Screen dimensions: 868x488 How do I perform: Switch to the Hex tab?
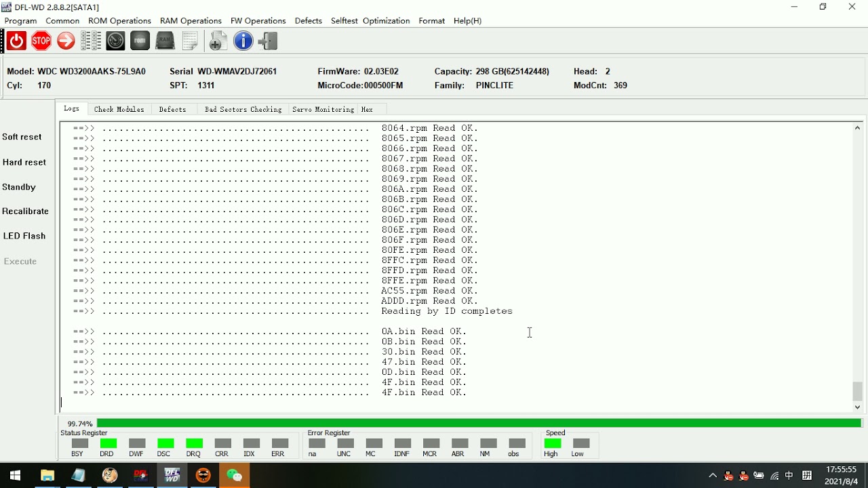coord(367,109)
